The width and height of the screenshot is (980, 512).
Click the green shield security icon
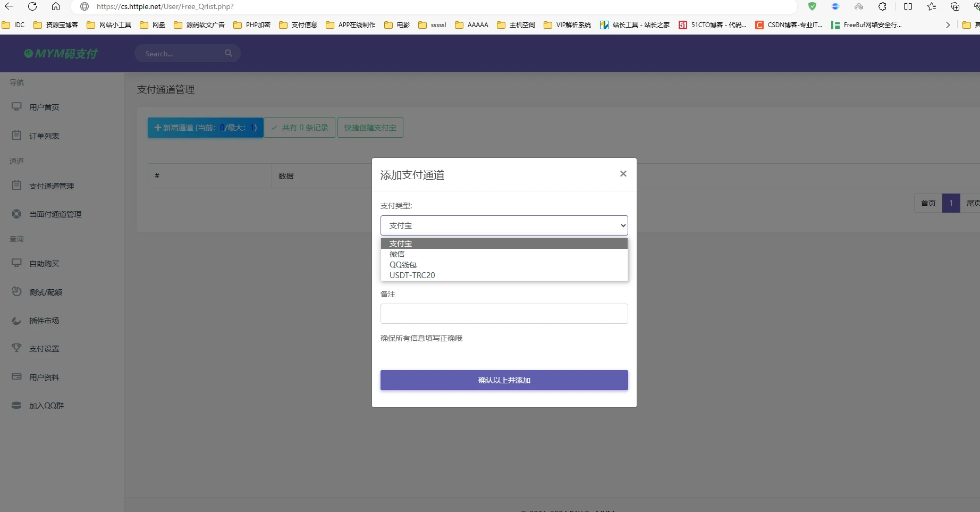click(812, 7)
